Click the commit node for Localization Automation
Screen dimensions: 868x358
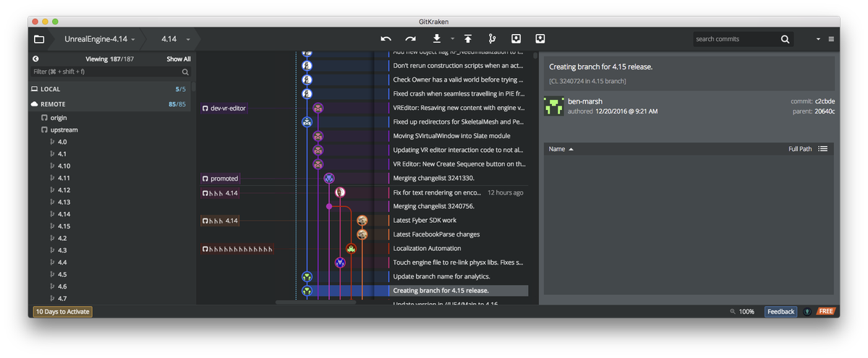click(351, 248)
